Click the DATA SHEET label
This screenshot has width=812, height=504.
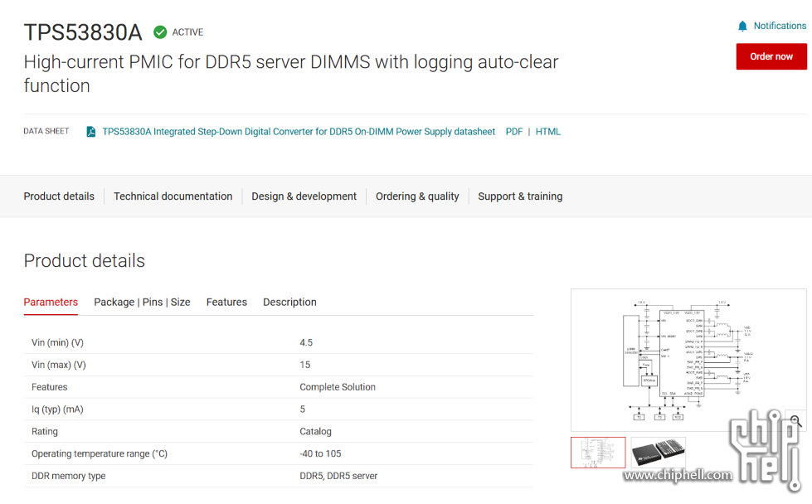[x=46, y=132]
